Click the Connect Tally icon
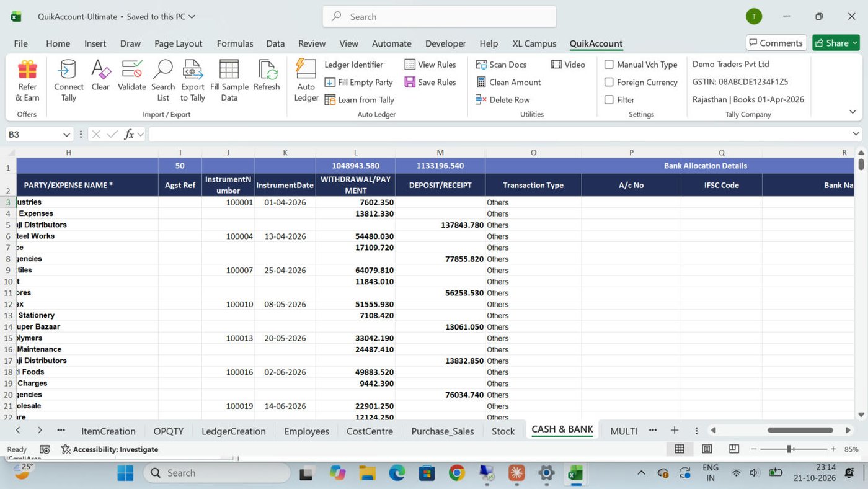The height and width of the screenshot is (489, 868). (68, 70)
